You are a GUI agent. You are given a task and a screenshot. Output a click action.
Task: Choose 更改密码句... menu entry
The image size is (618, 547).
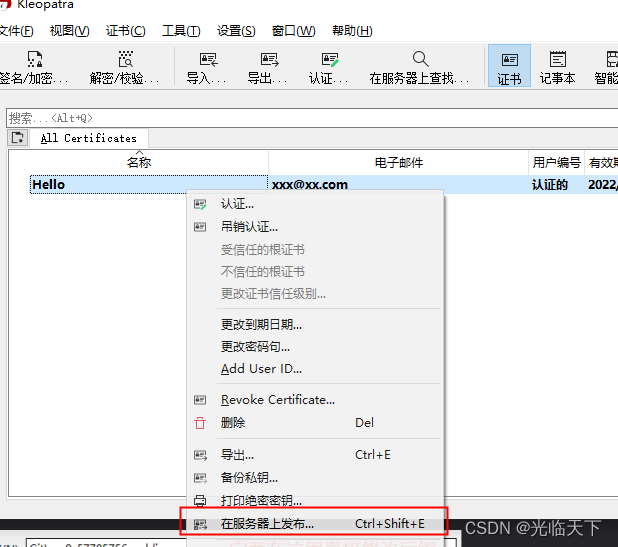tap(315, 347)
